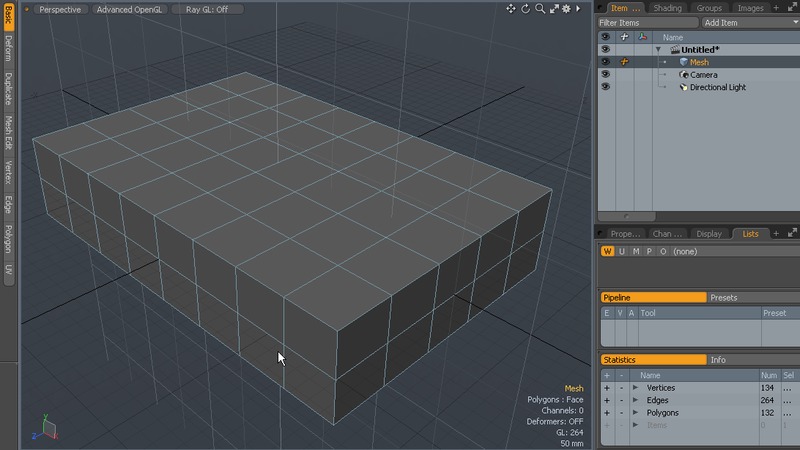Image resolution: width=800 pixels, height=450 pixels.
Task: Click the Filter Items field
Action: 645,22
